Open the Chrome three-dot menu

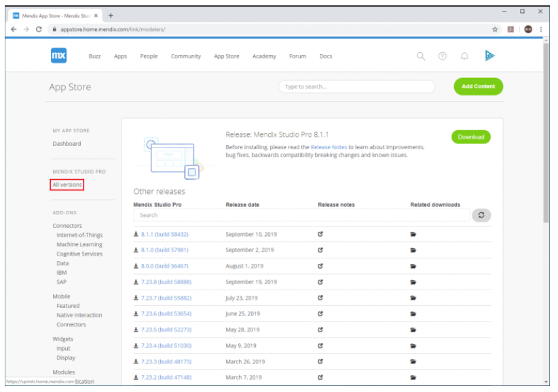click(541, 29)
